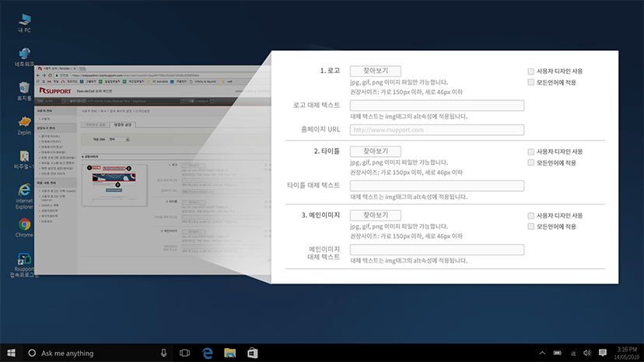Launch Zeplin from the desktop
This screenshot has height=362, width=644.
(x=24, y=126)
